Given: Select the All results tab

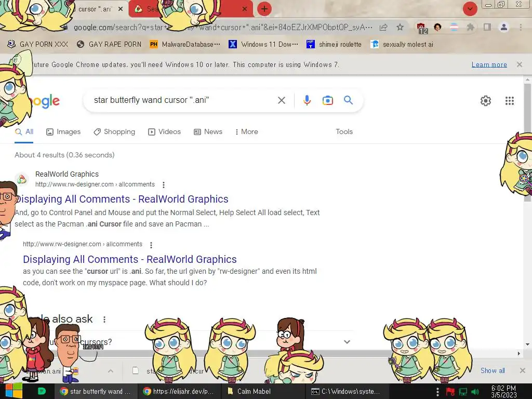Looking at the screenshot, I should 24,131.
